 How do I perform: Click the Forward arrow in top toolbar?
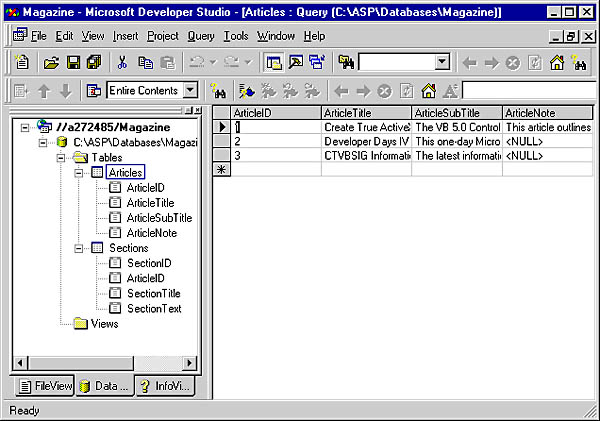[x=492, y=62]
